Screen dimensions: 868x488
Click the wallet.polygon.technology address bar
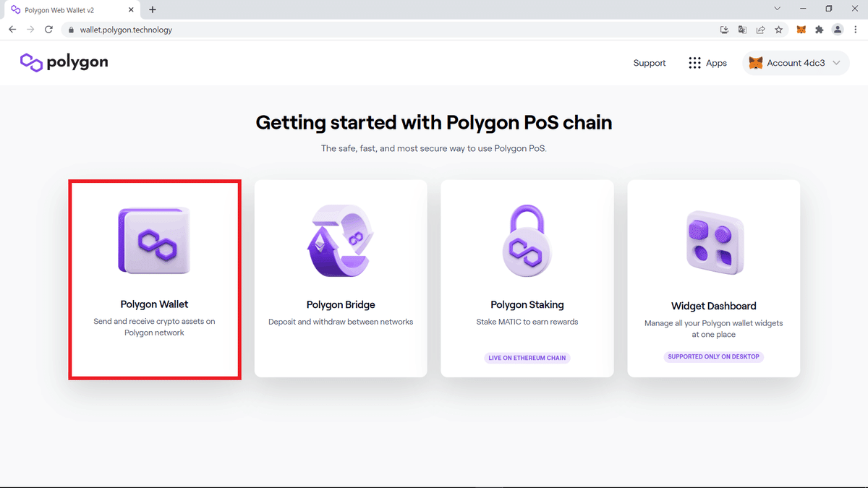click(x=391, y=30)
